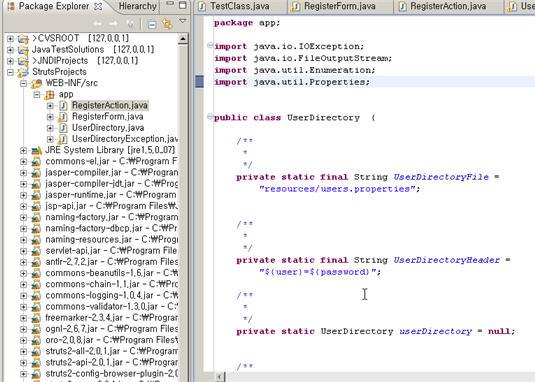Expand UserDirectory.java in the tree
535x382 pixels.
pos(50,128)
